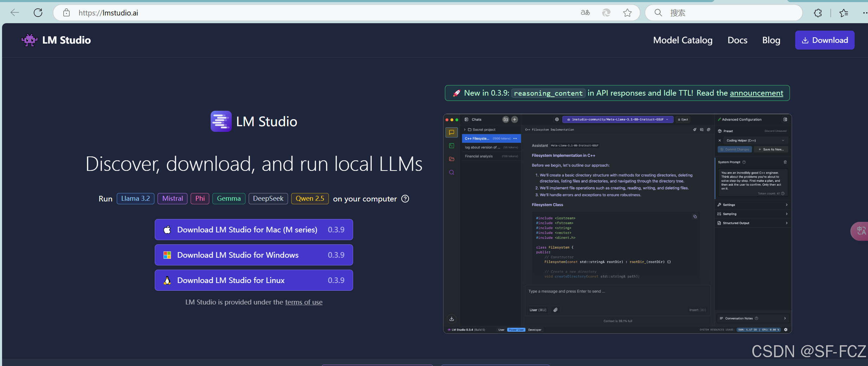Open the Blog nav item
This screenshot has width=868, height=366.
(x=771, y=40)
